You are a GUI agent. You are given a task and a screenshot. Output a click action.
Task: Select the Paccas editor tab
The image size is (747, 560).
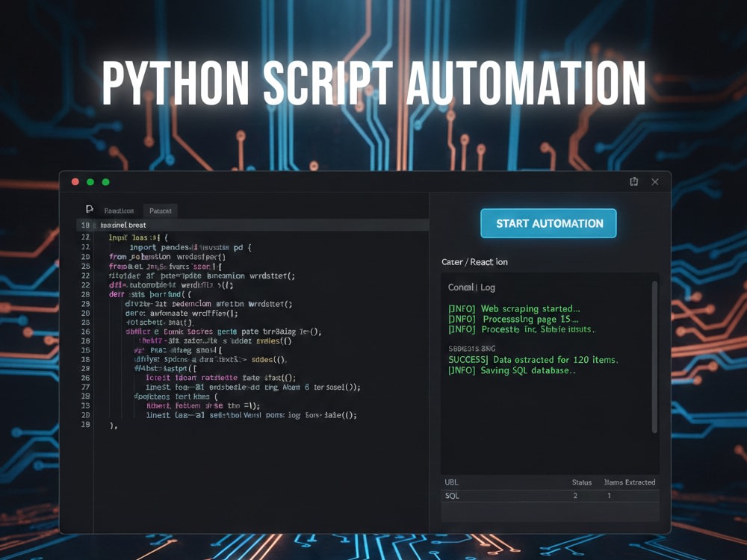tap(160, 211)
